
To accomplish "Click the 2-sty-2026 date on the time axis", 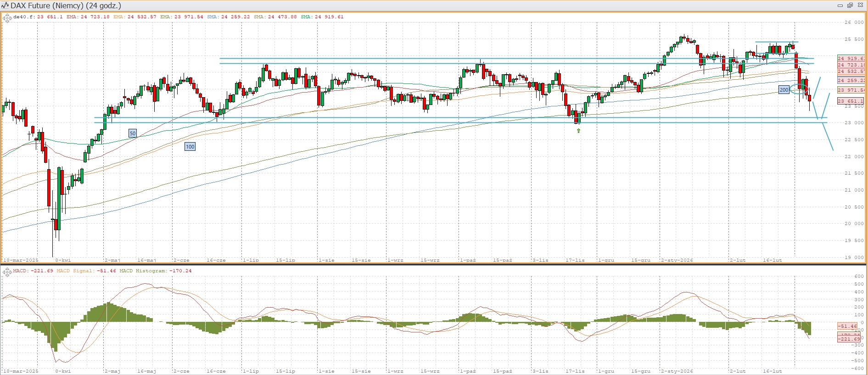I will click(677, 260).
